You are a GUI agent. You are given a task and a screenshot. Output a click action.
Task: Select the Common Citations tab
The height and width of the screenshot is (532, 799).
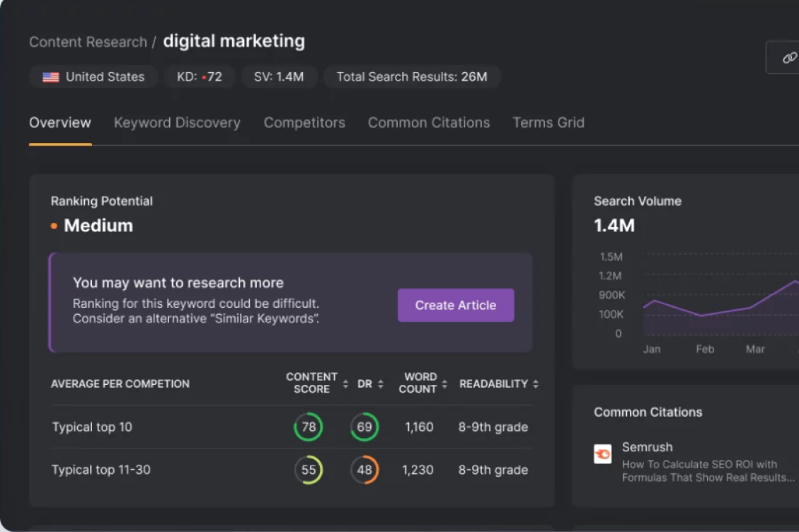pyautogui.click(x=429, y=122)
